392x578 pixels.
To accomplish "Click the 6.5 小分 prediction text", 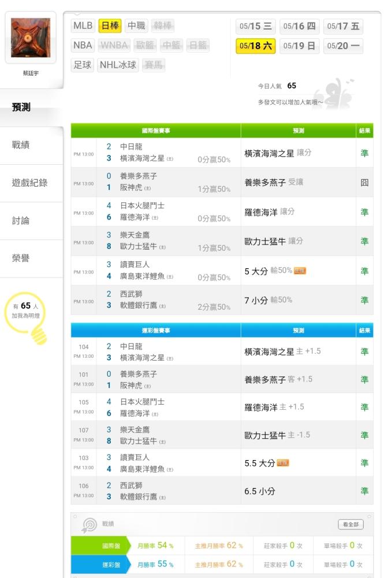I will tap(260, 491).
